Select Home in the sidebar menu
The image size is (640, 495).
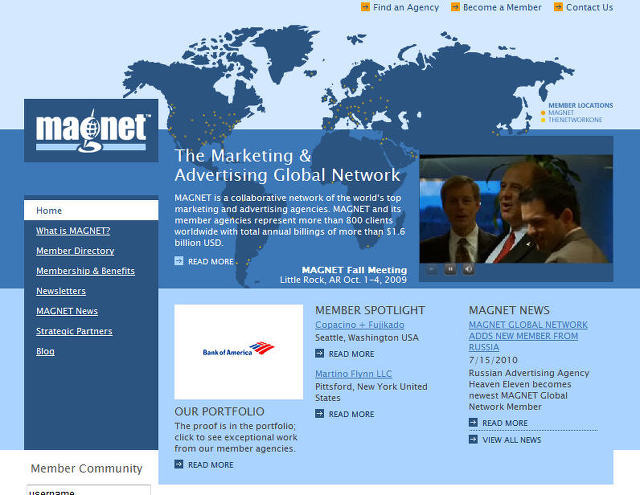[x=91, y=210]
